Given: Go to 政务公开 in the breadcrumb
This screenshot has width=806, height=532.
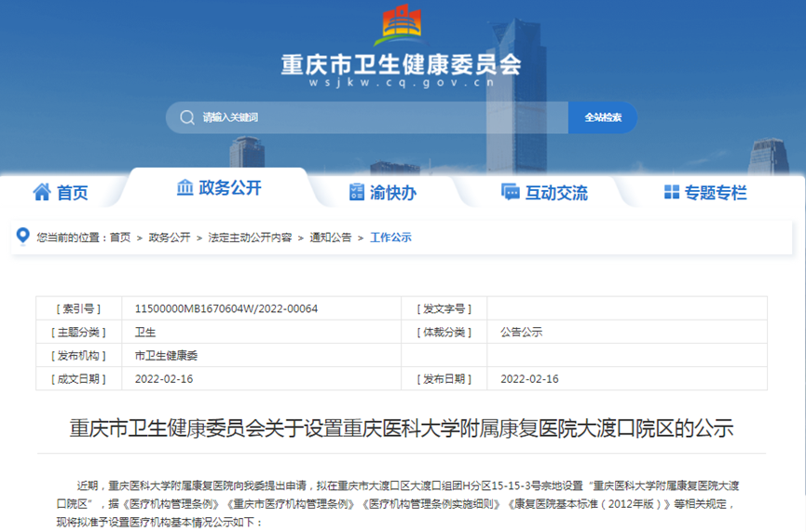Looking at the screenshot, I should (169, 238).
